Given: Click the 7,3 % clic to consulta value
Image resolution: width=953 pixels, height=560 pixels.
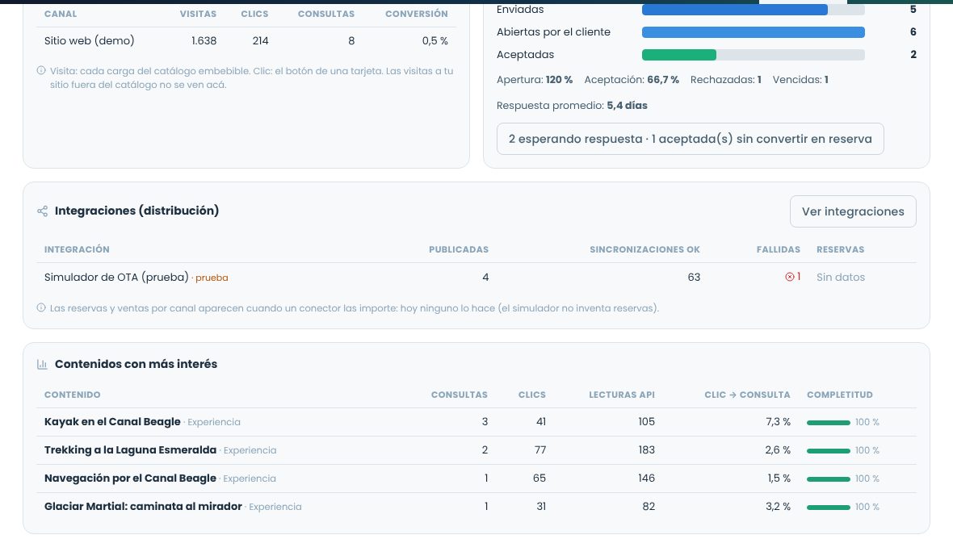Looking at the screenshot, I should coord(778,421).
